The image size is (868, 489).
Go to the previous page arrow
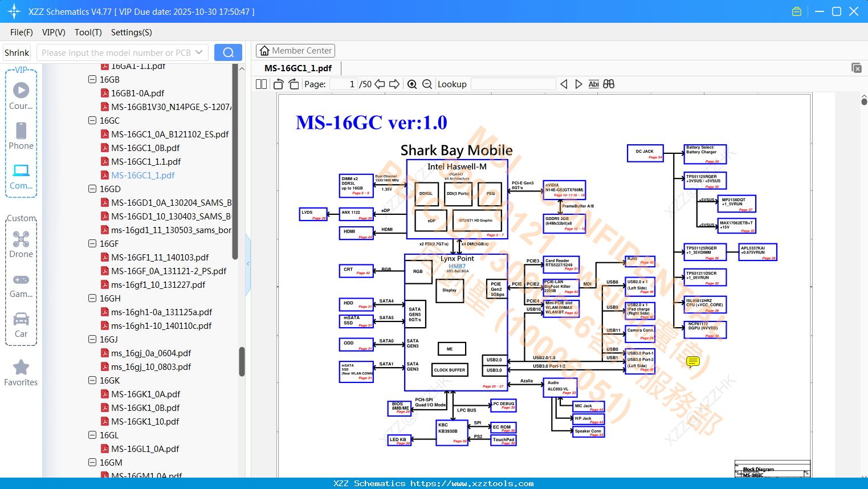[380, 84]
